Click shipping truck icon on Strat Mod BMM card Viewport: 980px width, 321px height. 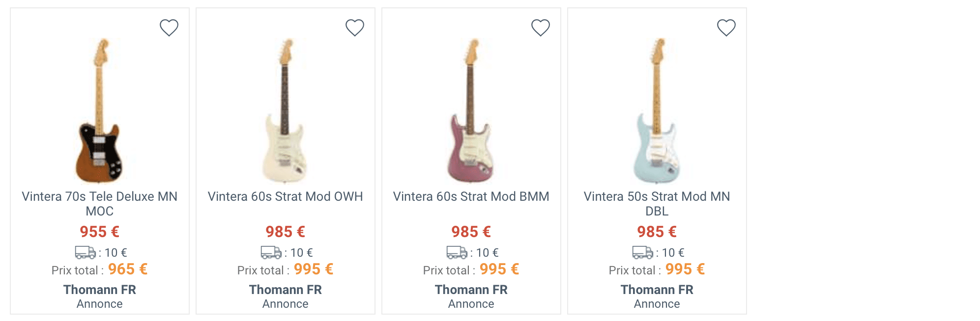point(457,252)
